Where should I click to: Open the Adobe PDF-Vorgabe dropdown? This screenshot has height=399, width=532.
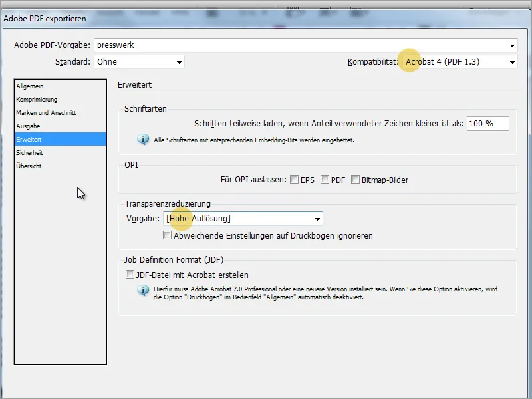coord(306,45)
